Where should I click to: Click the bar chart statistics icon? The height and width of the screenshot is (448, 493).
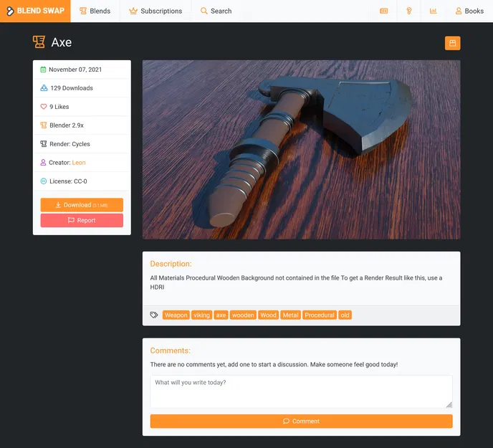pos(434,11)
